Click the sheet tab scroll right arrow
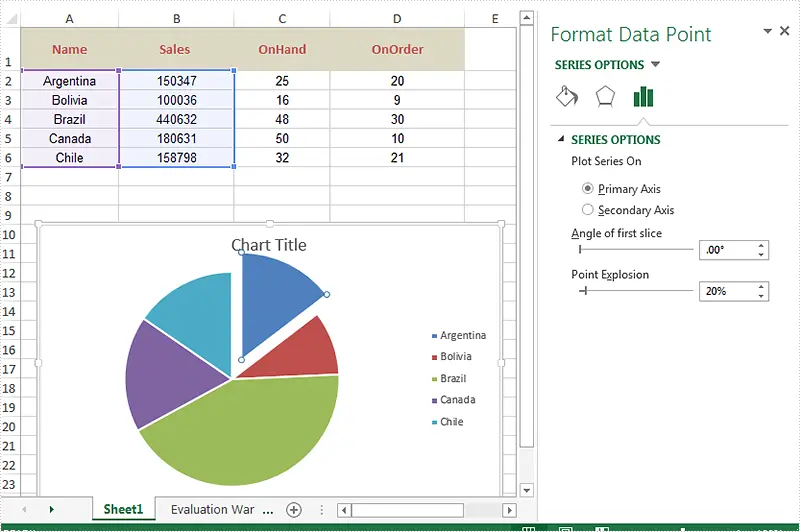The width and height of the screenshot is (800, 532). point(51,510)
